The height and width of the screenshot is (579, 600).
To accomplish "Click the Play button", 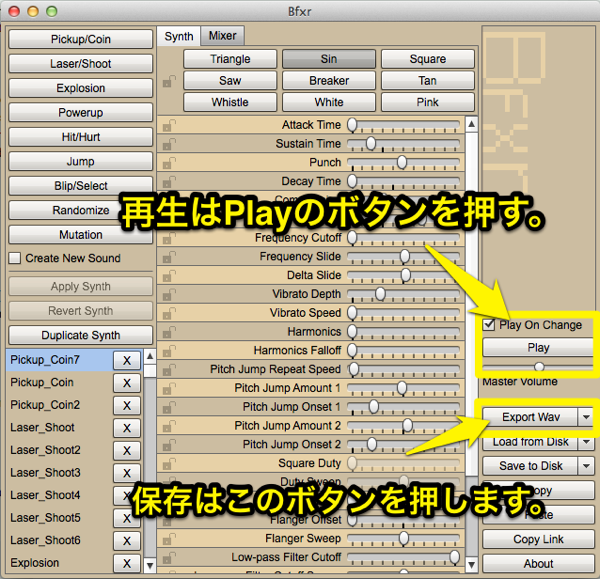I will pyautogui.click(x=538, y=348).
